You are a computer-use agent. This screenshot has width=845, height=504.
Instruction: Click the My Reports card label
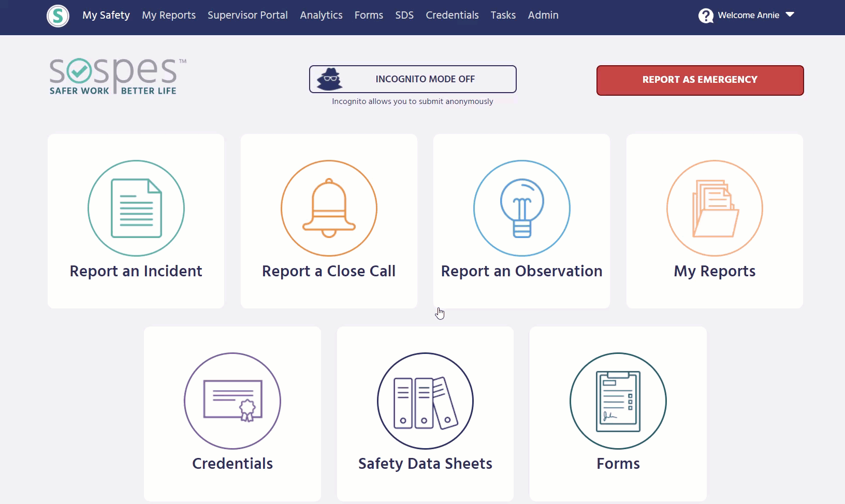click(715, 271)
